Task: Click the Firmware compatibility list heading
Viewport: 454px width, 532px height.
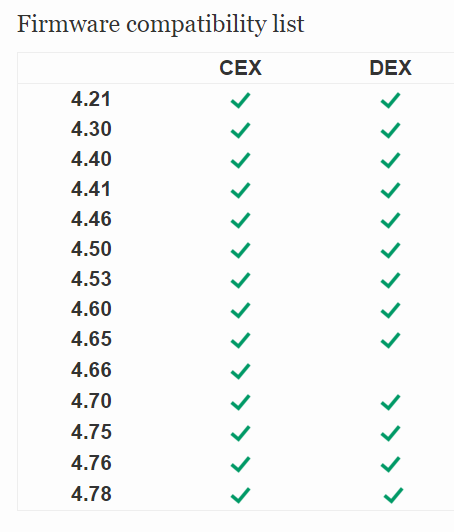Action: [160, 24]
